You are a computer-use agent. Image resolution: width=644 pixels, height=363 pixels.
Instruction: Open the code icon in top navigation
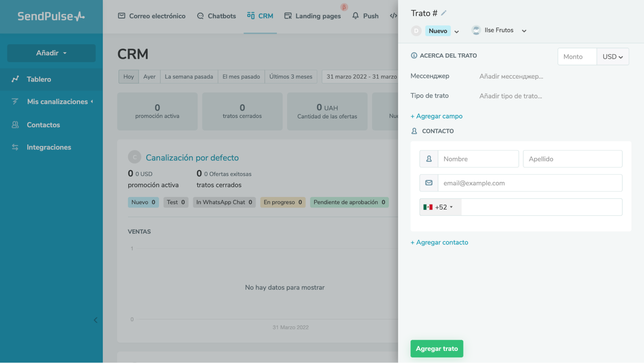pyautogui.click(x=393, y=16)
